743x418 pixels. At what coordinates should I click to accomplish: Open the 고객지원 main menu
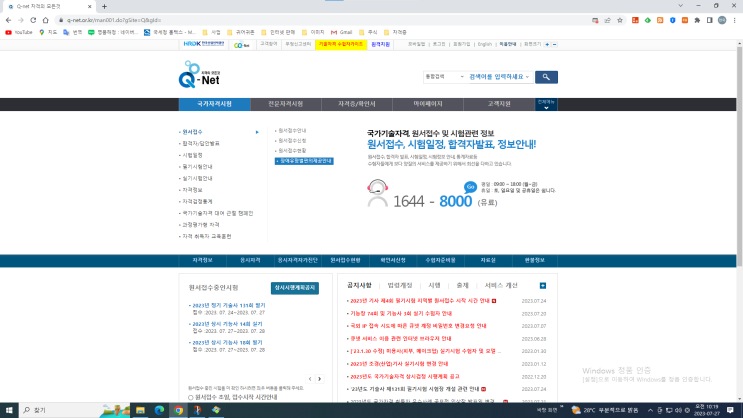[499, 104]
